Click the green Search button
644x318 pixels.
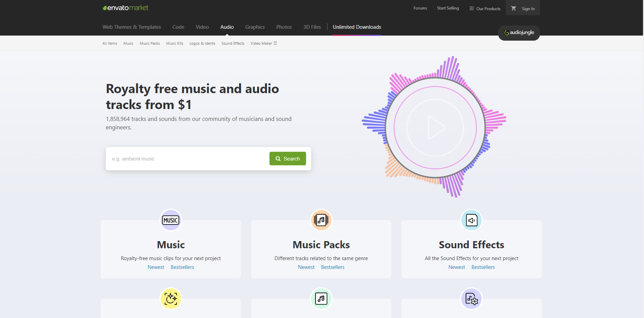coord(288,158)
